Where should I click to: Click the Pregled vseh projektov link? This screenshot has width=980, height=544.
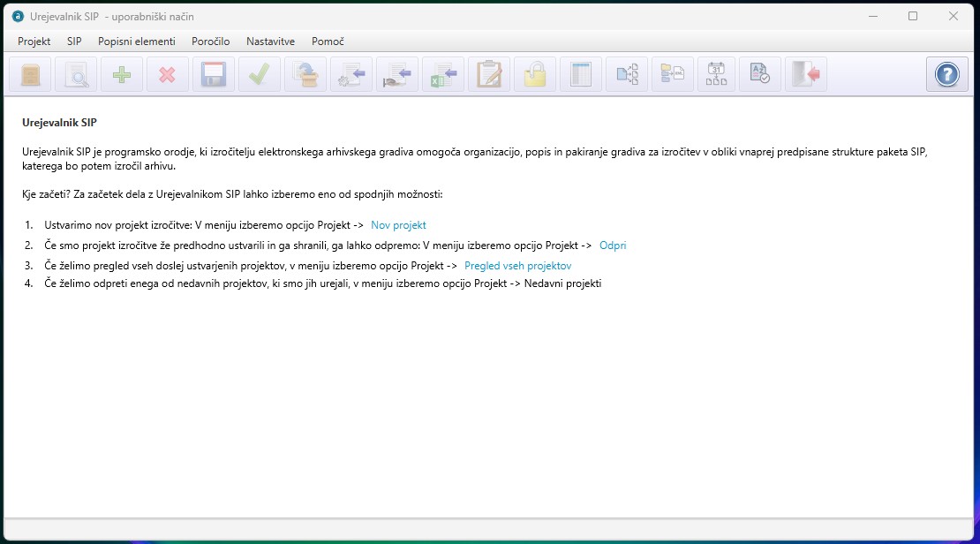[x=517, y=266]
